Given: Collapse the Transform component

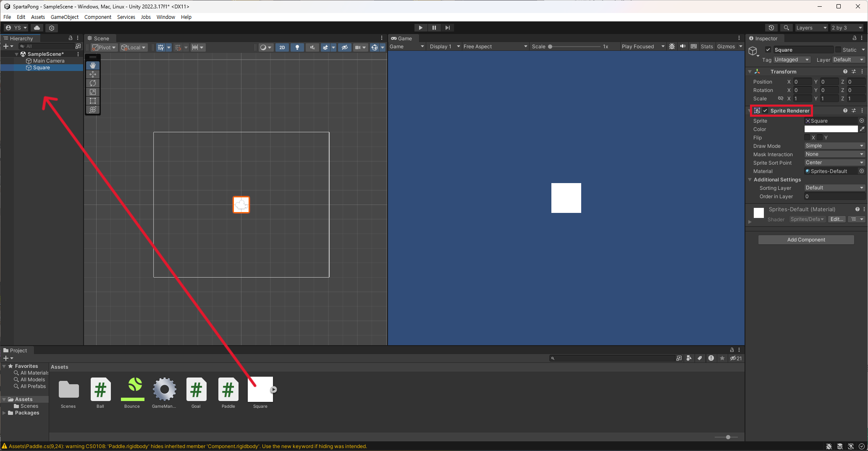Looking at the screenshot, I should 750,71.
